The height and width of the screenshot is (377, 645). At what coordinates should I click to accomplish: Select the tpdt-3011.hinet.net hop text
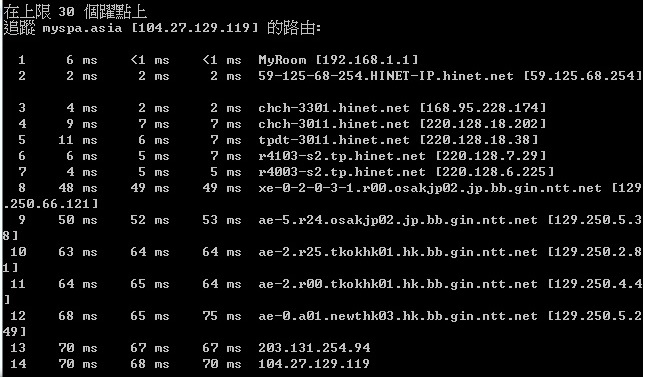click(x=334, y=140)
